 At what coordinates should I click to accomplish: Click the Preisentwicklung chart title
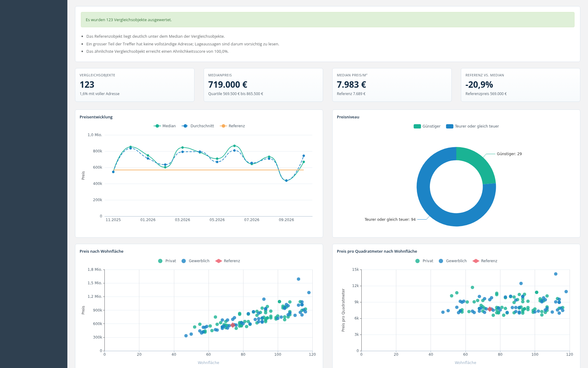coord(96,117)
